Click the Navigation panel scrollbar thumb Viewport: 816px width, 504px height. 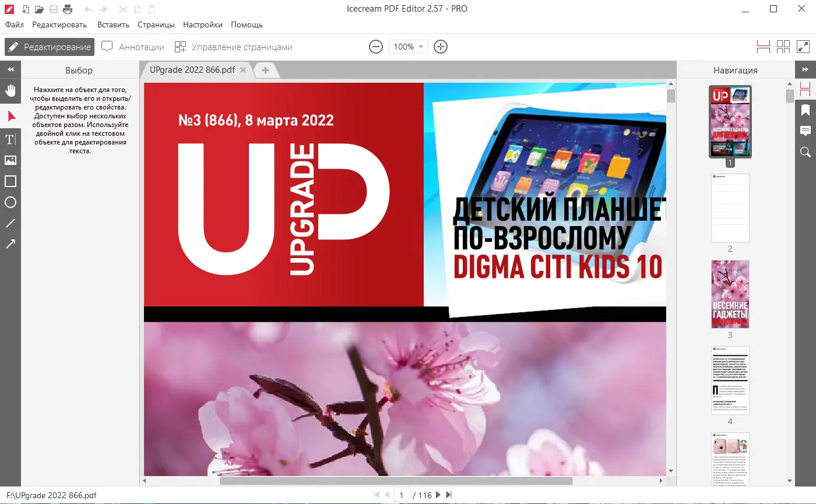(x=790, y=96)
